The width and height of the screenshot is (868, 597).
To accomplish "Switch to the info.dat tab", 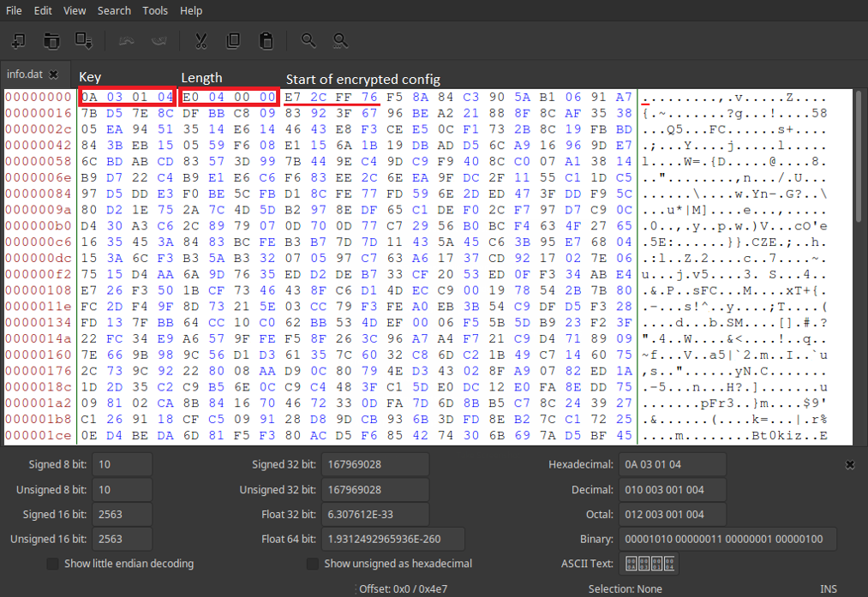I will (25, 75).
